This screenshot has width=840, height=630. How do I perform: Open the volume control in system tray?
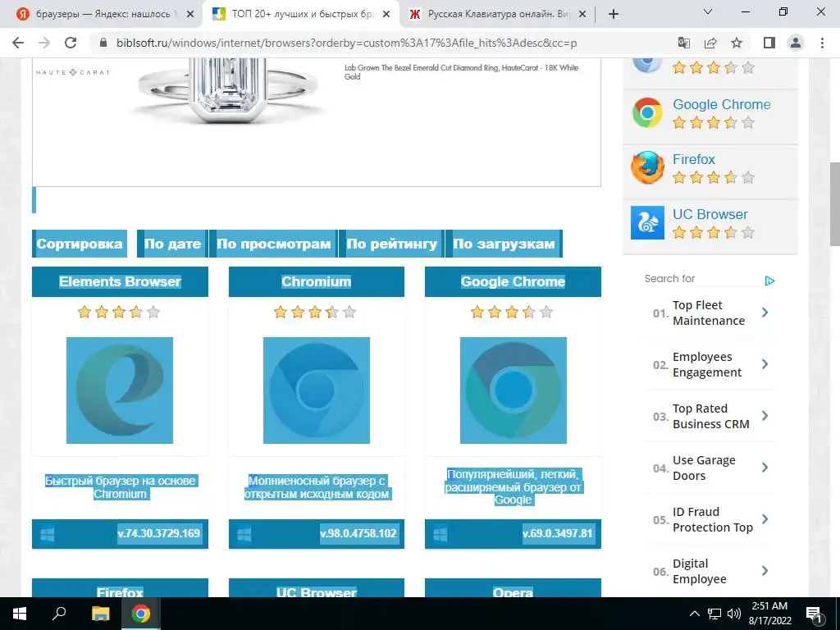(x=734, y=614)
